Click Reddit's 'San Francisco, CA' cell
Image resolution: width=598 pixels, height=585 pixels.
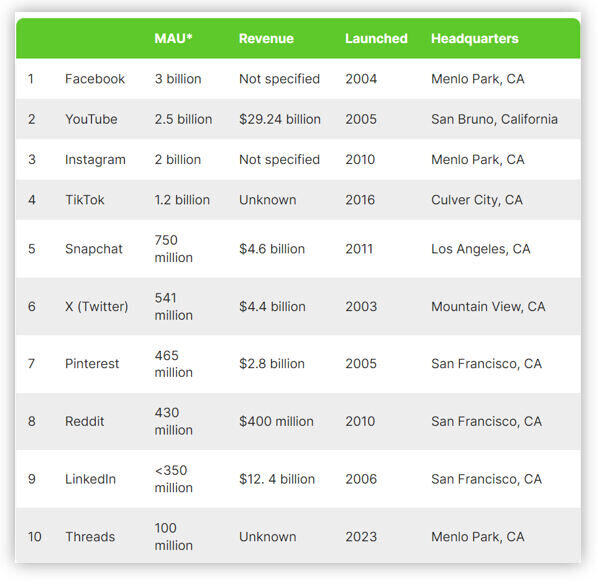(x=486, y=421)
